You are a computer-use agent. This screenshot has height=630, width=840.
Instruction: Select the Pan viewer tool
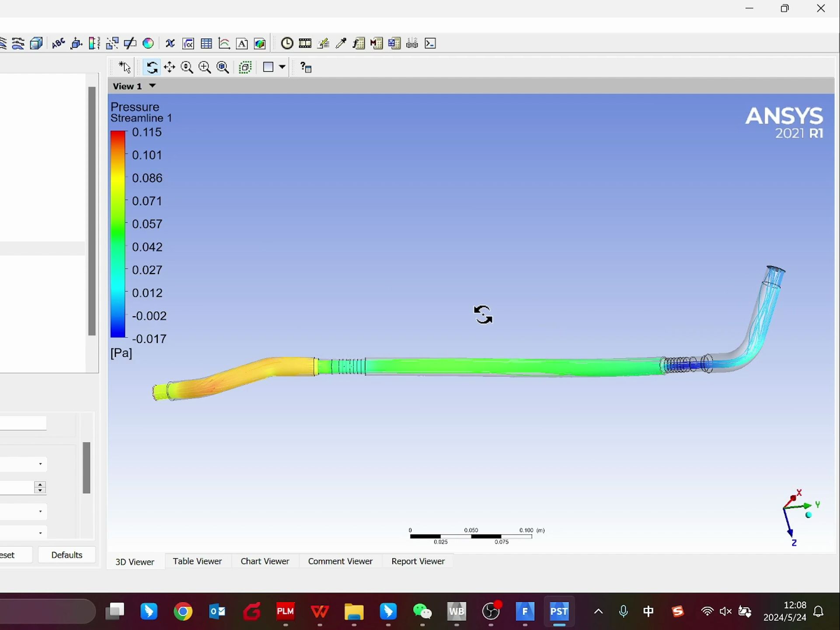169,67
